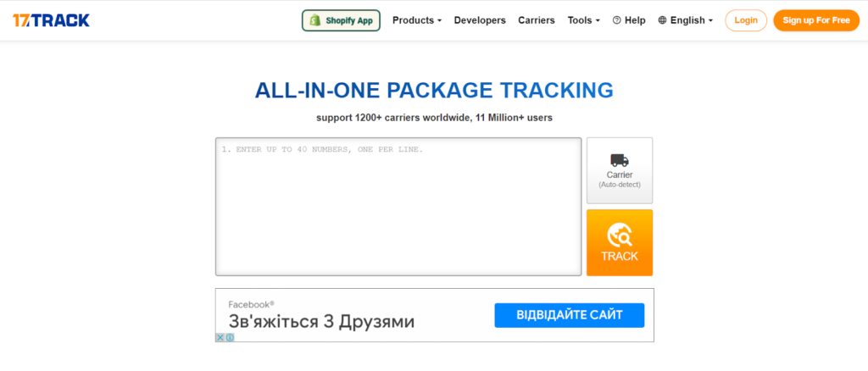Click the ALL-IN-ONE PACKAGE TRACKING heading
Screen dimensions: 868x371
coord(434,90)
